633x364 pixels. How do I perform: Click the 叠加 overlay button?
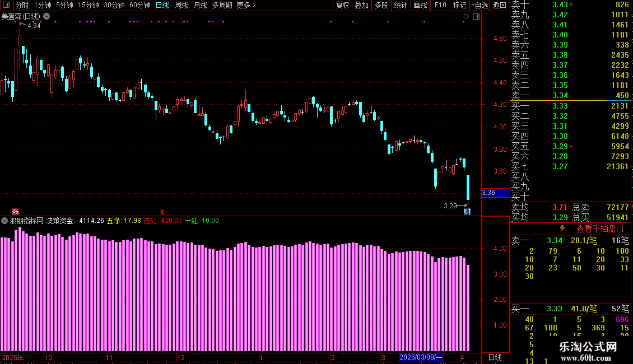pyautogui.click(x=361, y=5)
